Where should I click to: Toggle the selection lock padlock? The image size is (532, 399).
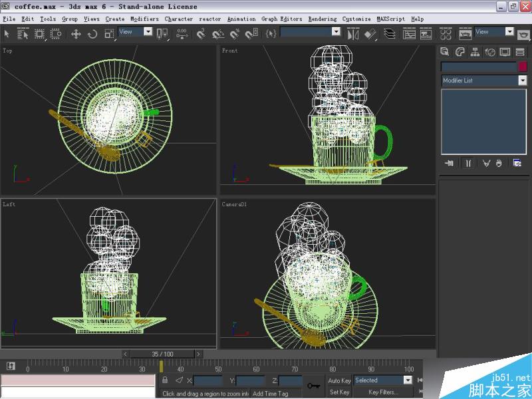tap(165, 380)
